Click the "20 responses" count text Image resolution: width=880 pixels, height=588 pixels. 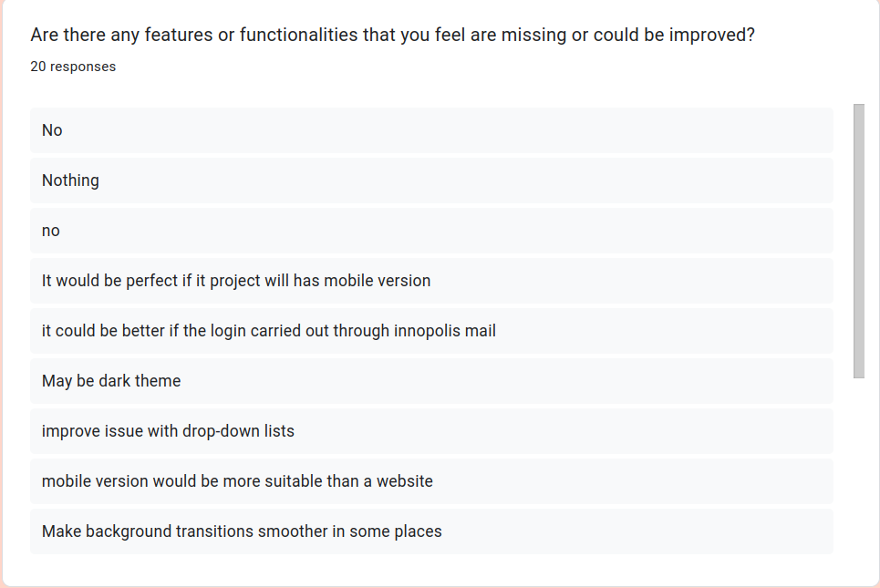click(x=73, y=67)
